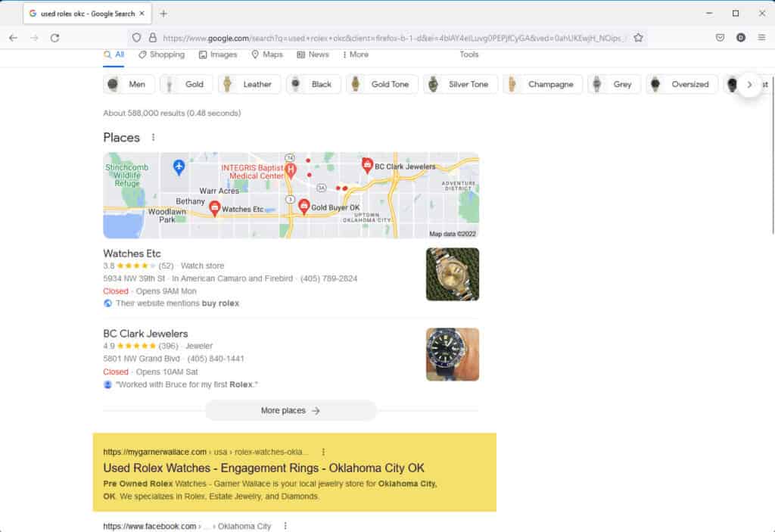Select the Black filter chip

(x=313, y=84)
